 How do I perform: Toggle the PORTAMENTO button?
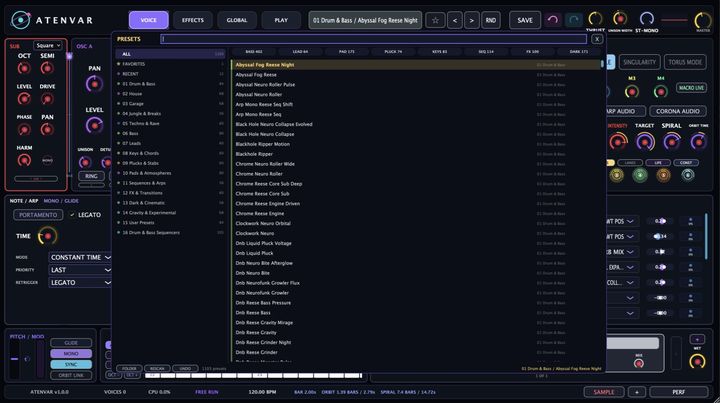pyautogui.click(x=38, y=215)
